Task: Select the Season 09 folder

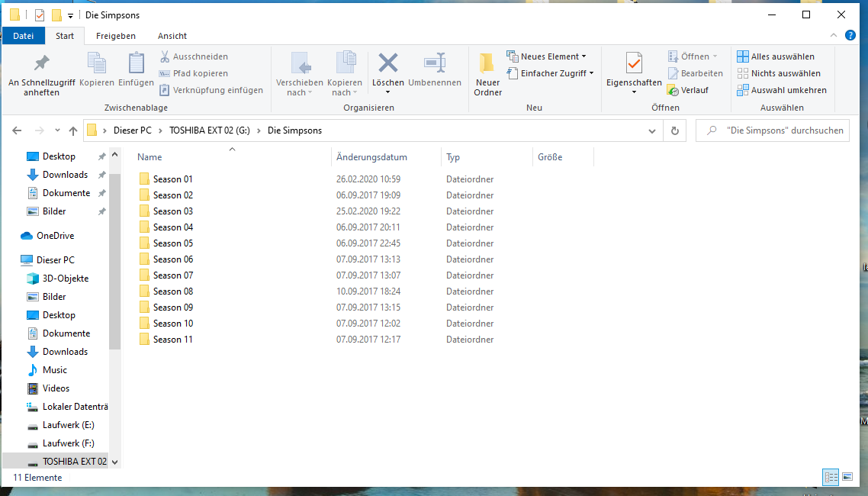Action: coord(172,308)
